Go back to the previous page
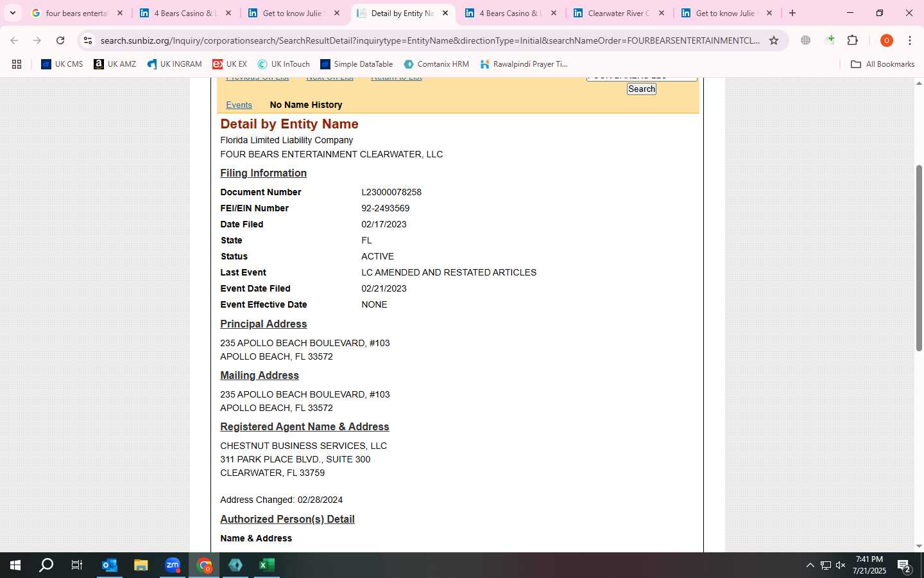 coord(14,40)
